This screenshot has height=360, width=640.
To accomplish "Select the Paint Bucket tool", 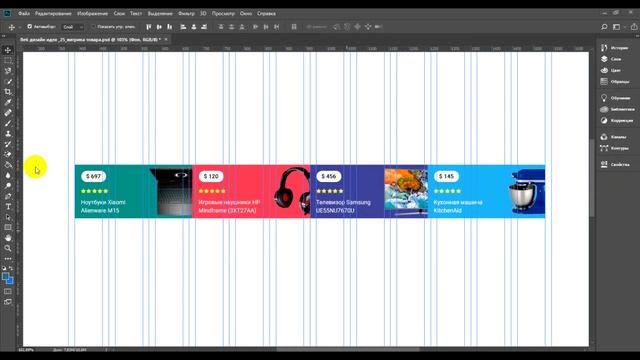I will 8,165.
